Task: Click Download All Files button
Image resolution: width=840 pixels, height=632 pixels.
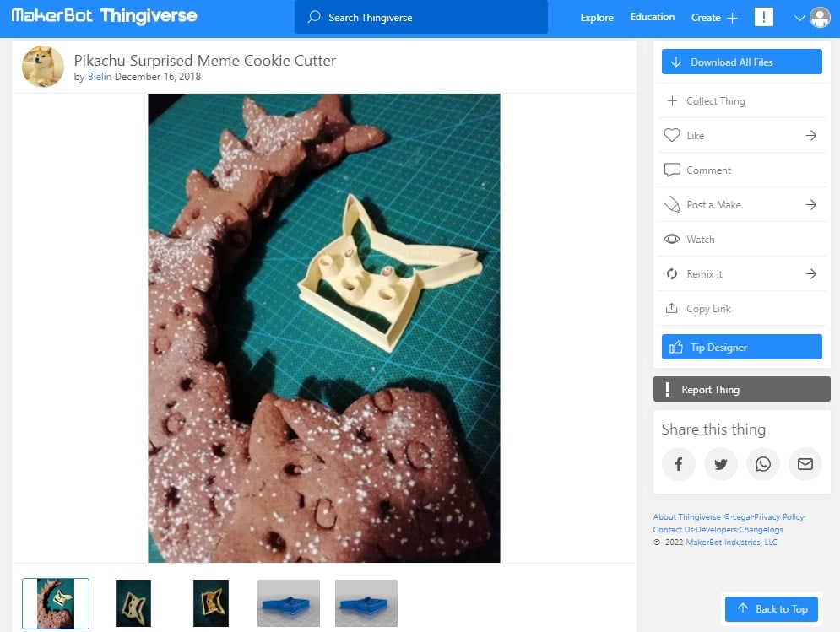Action: (x=741, y=62)
